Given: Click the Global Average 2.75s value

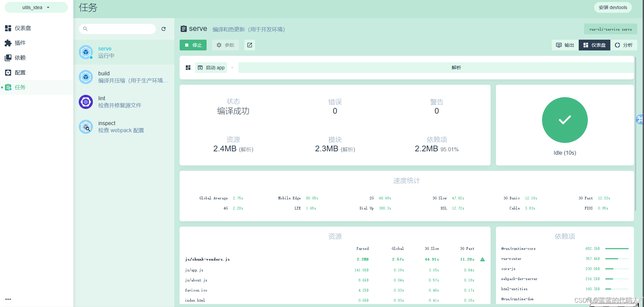Looking at the screenshot, I should point(238,198).
